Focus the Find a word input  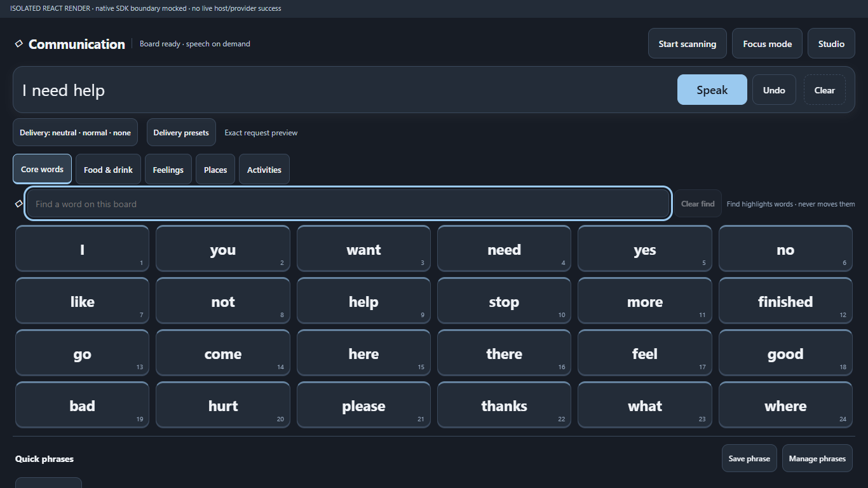tap(348, 203)
